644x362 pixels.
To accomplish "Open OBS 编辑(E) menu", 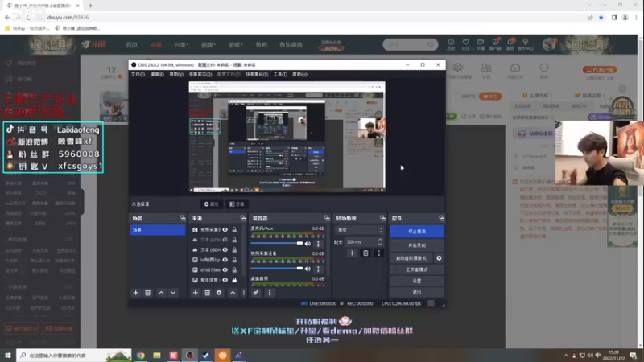I will [157, 74].
